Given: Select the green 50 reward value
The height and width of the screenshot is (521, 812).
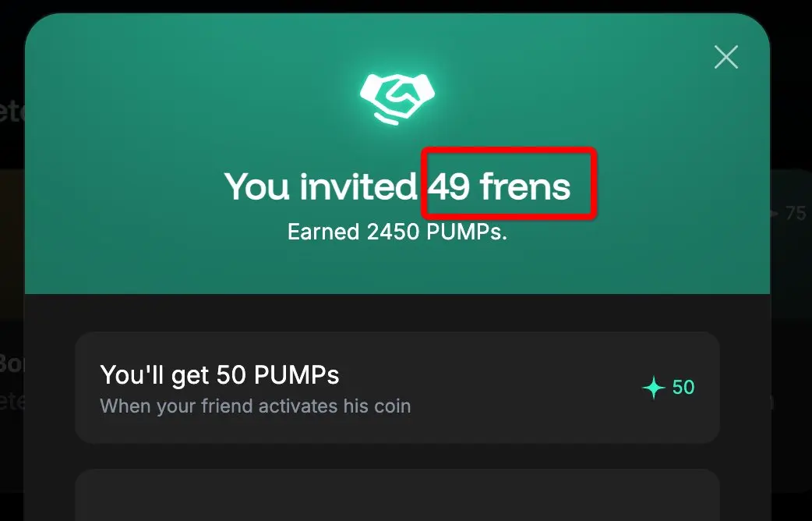Looking at the screenshot, I should click(683, 388).
